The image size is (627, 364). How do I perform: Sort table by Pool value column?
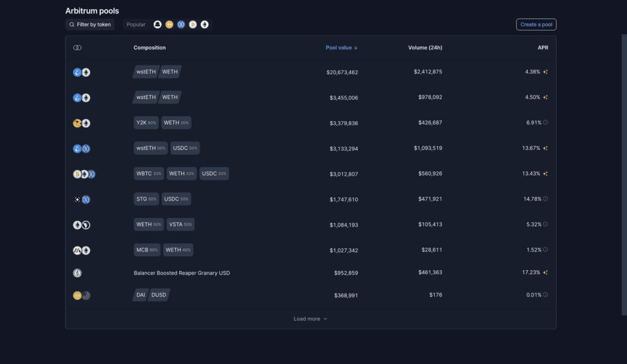342,48
